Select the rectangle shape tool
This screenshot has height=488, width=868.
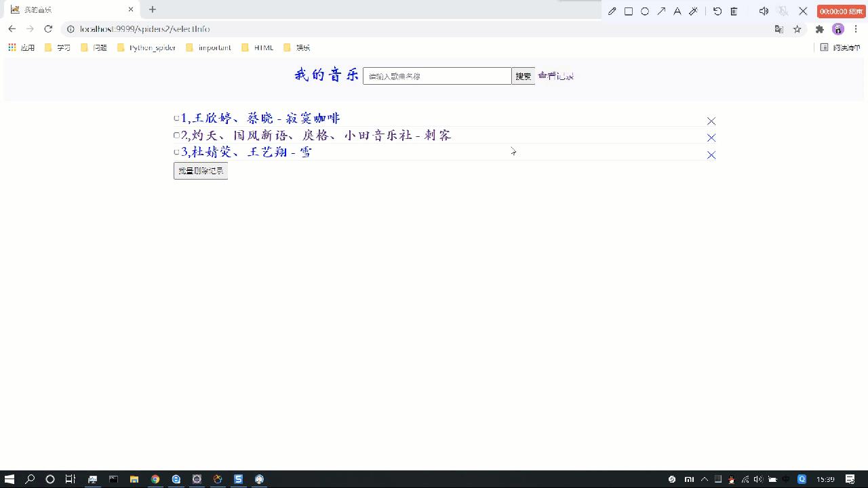(629, 11)
